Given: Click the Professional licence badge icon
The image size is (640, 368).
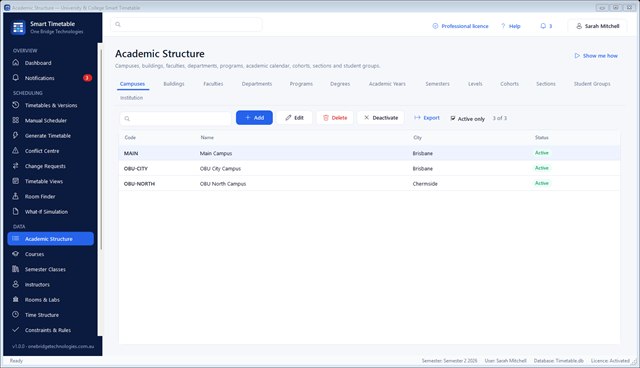Looking at the screenshot, I should click(435, 26).
